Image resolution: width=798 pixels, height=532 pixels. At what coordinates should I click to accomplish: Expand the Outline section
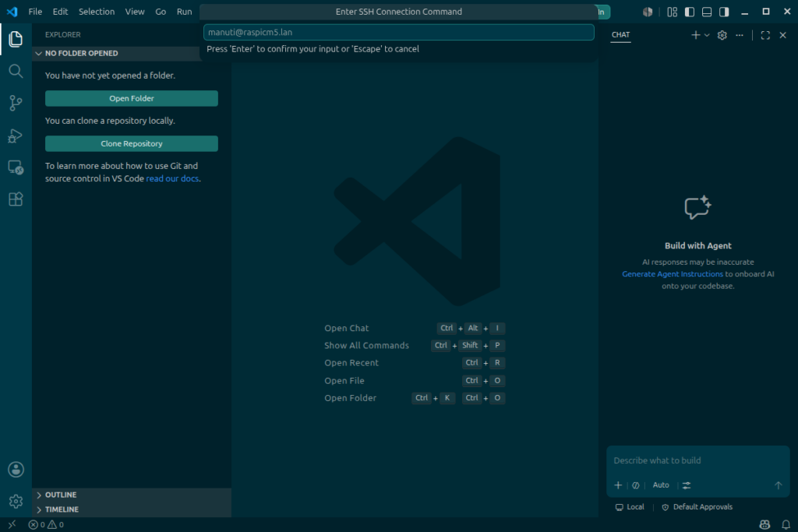coord(132,495)
